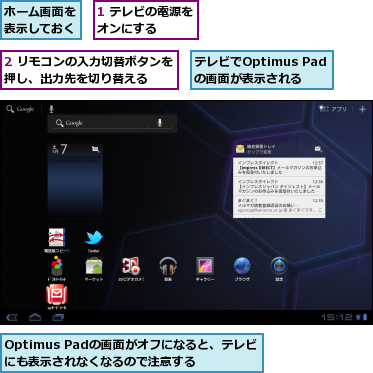This screenshot has width=373, height=373.
Task: Launch the Twitter app
Action: click(94, 241)
